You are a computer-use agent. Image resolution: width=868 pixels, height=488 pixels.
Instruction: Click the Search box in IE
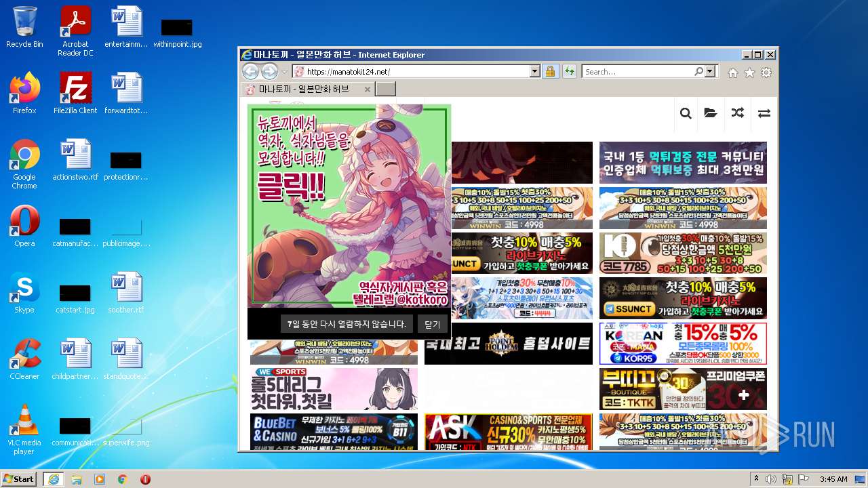tap(637, 71)
